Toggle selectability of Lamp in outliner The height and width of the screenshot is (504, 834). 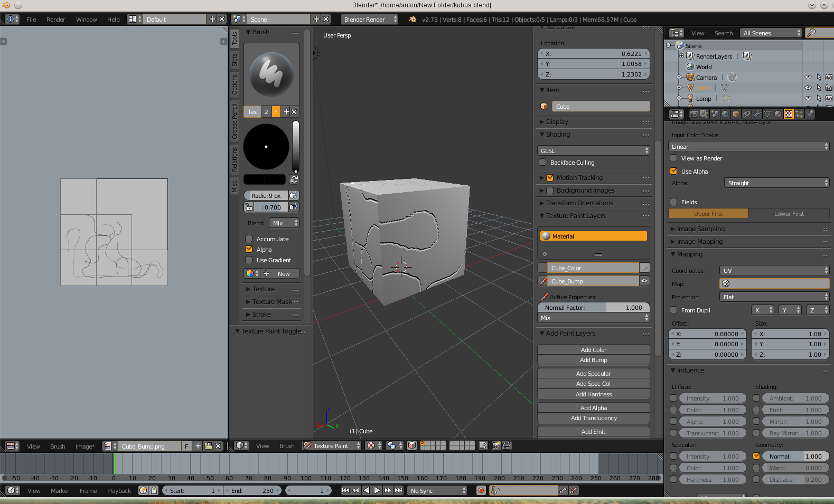(819, 98)
